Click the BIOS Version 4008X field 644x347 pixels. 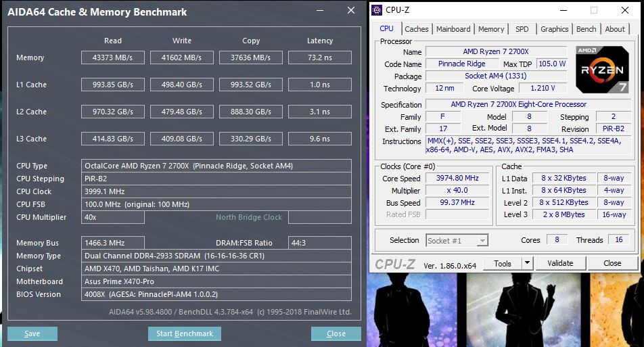tap(216, 294)
